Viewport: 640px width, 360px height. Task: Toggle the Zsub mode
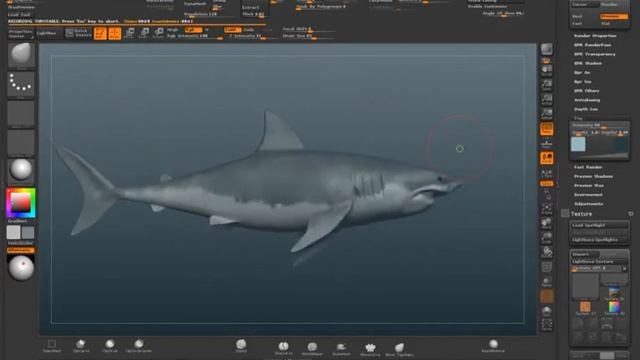[x=249, y=30]
